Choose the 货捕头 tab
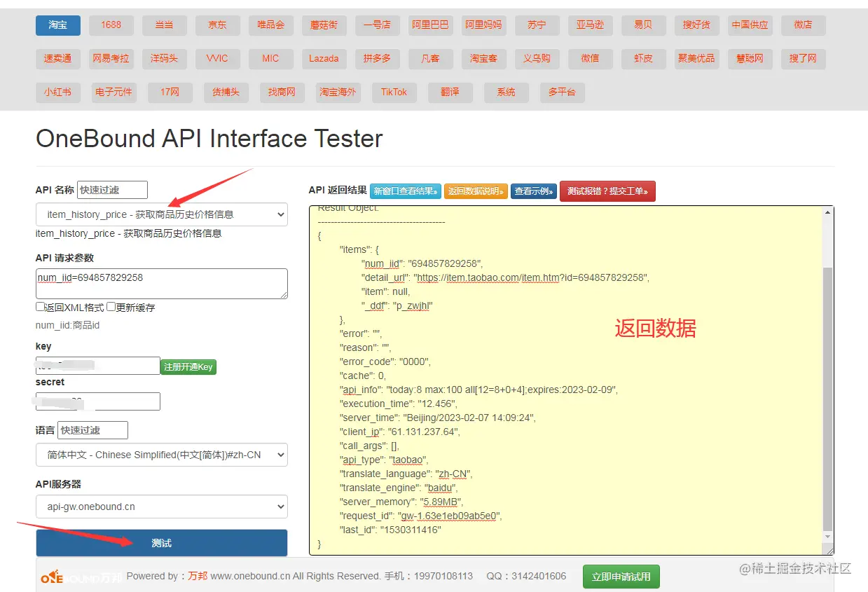The image size is (868, 592). pyautogui.click(x=226, y=92)
